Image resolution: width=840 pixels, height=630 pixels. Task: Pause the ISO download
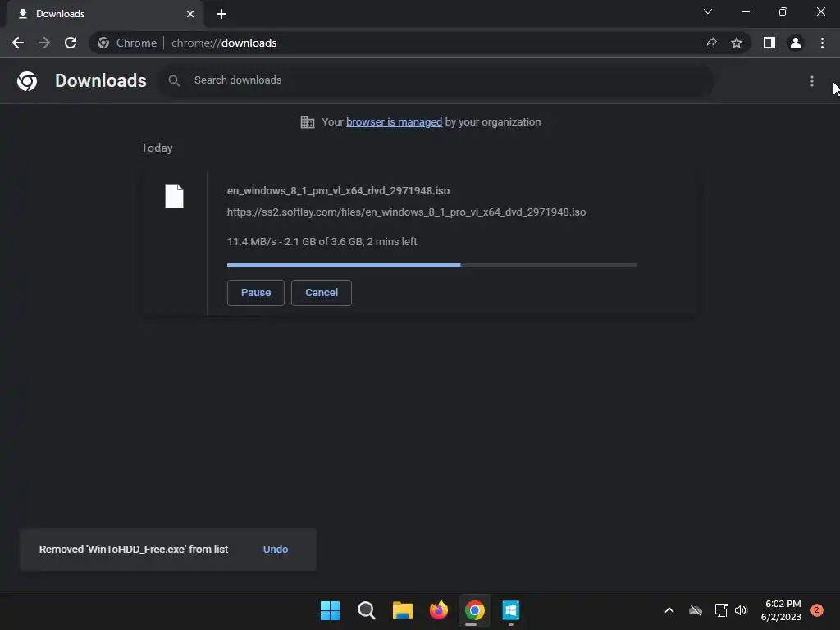click(x=256, y=293)
